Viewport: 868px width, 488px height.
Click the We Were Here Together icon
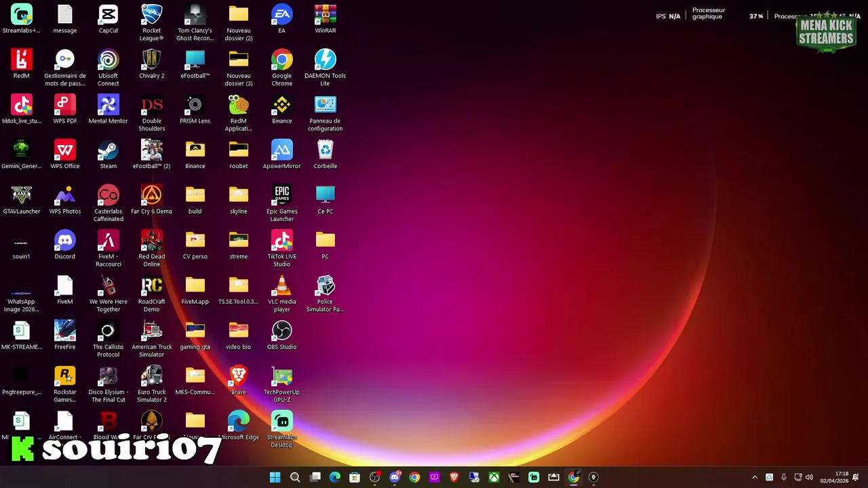coord(108,294)
